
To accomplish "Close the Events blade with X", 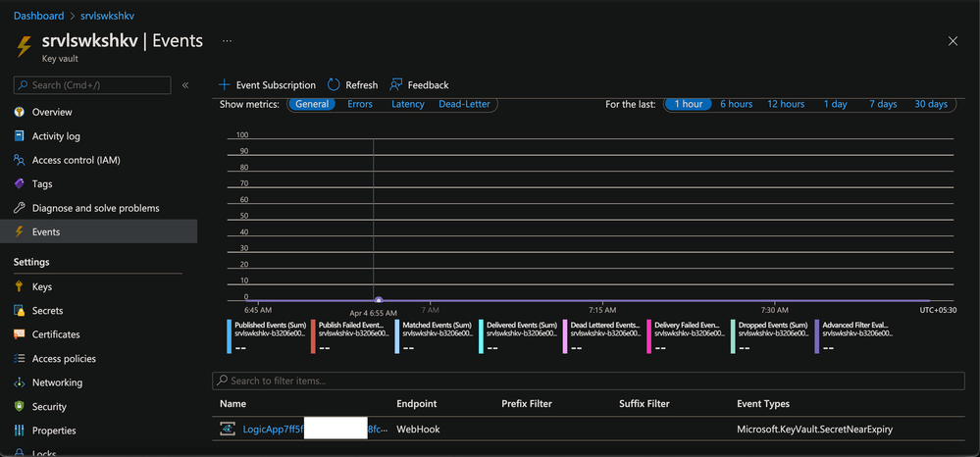I will tap(954, 40).
